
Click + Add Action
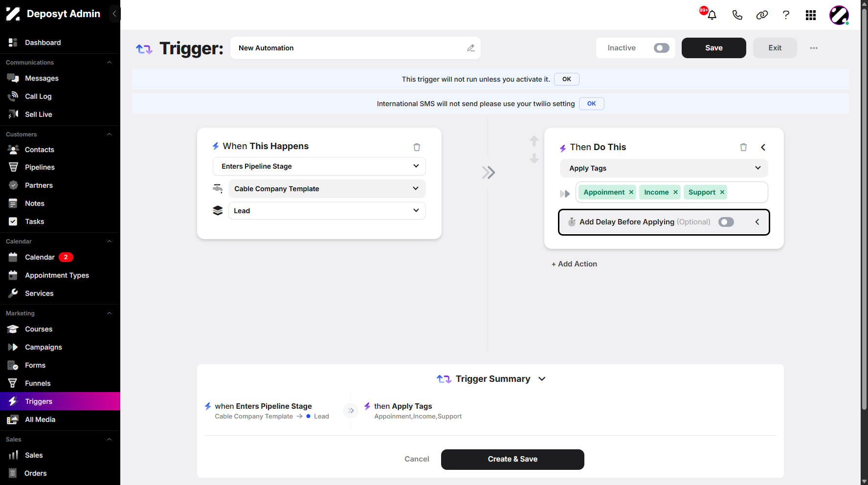click(x=574, y=264)
